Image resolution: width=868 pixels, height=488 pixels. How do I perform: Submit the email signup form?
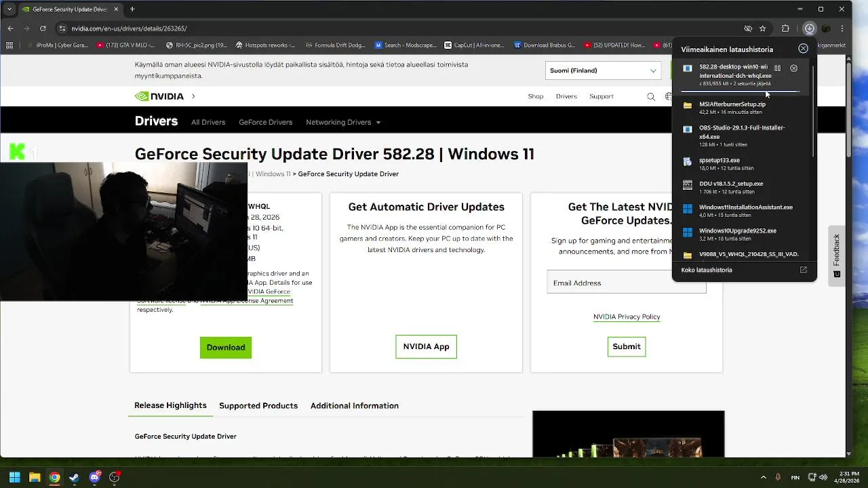coord(627,346)
